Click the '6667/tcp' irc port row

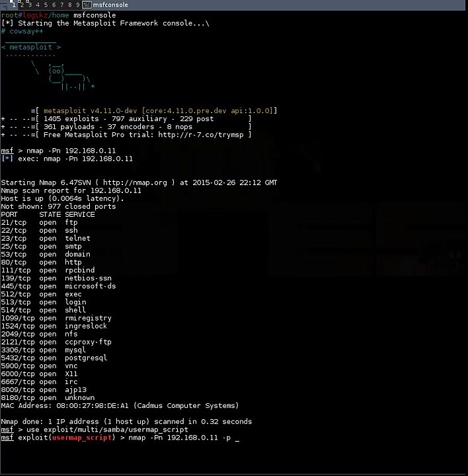pyautogui.click(x=39, y=382)
